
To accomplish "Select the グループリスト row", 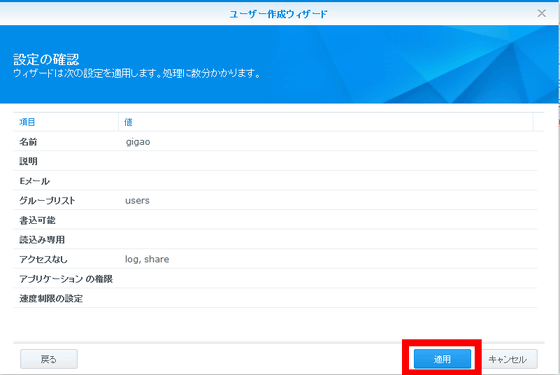I will (275, 200).
